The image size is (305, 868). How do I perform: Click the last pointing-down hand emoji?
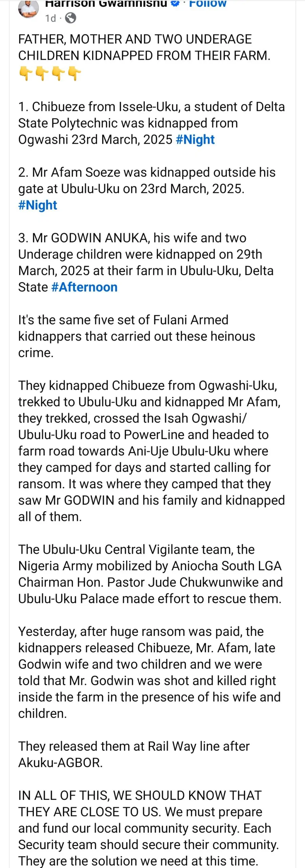point(74,73)
